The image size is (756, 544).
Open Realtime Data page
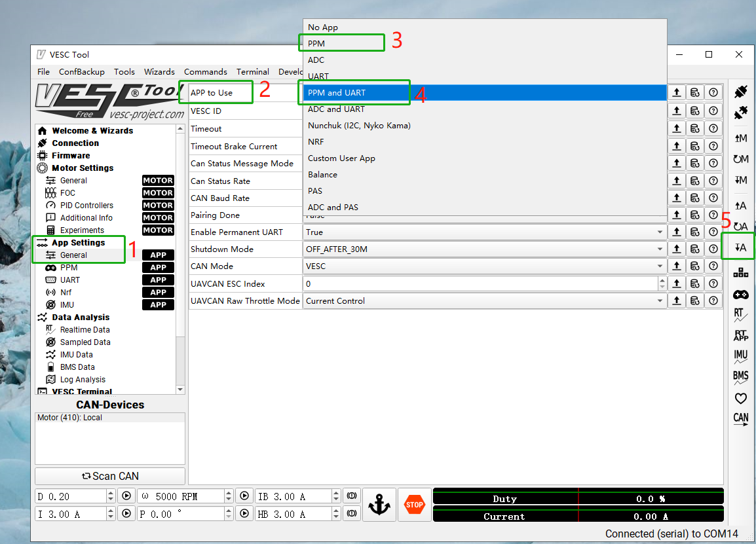coord(85,329)
